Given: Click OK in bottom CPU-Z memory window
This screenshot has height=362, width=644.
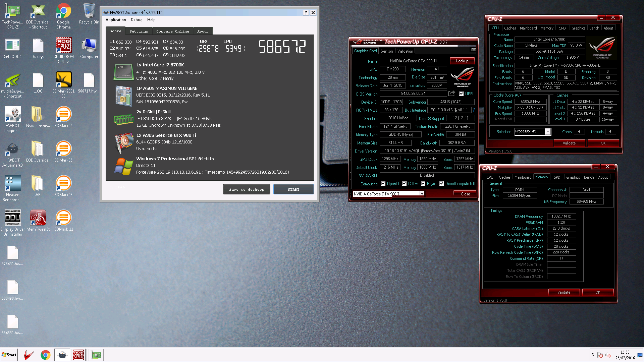Looking at the screenshot, I should (597, 292).
